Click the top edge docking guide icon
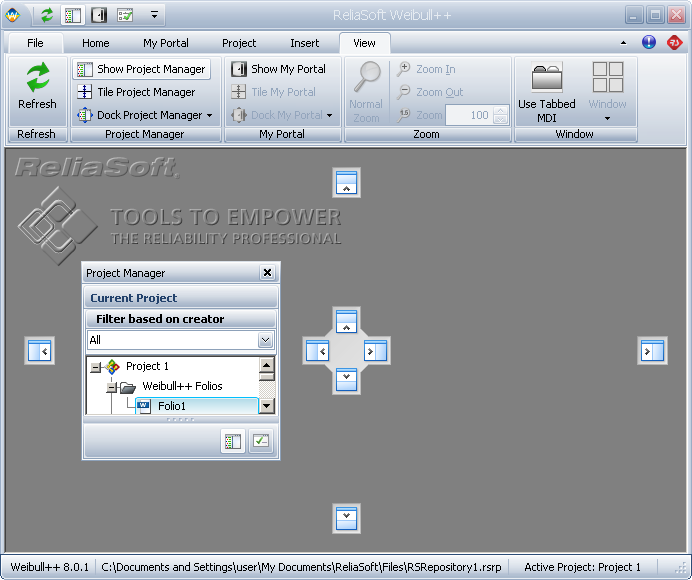Screen dimensions: 692x580 tap(346, 183)
